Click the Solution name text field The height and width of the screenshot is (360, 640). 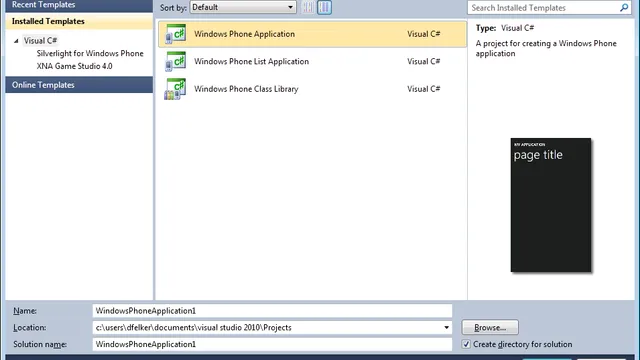(x=272, y=344)
